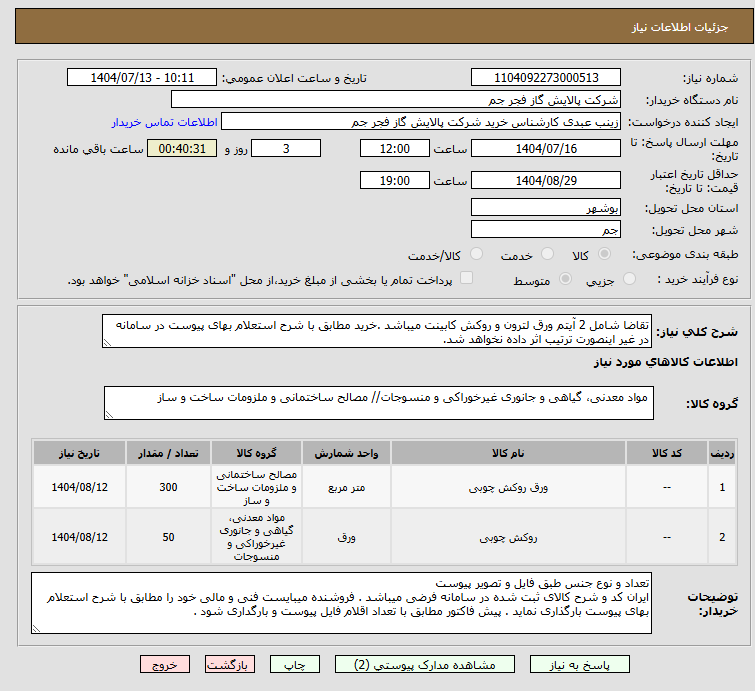
Task: Click the delivery province field بوشهر
Action: (546, 208)
